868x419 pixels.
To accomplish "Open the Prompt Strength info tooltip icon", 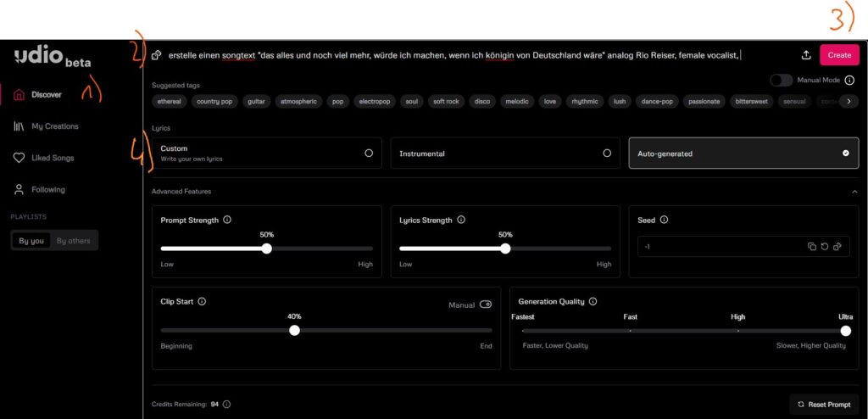I will pos(227,220).
